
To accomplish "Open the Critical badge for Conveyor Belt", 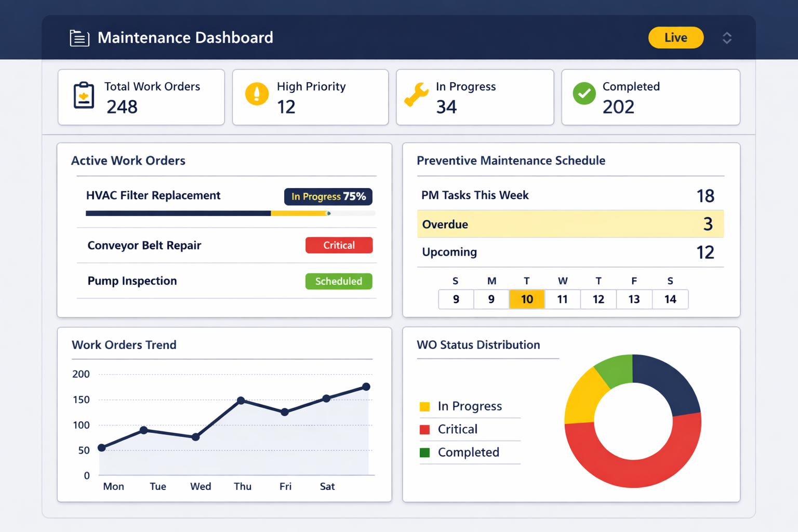I will [339, 245].
